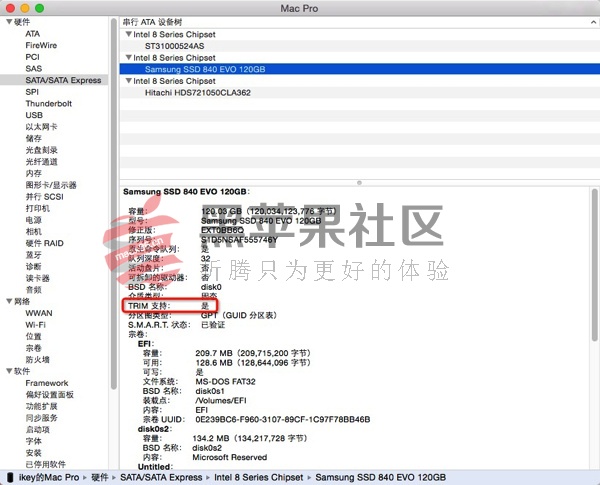600x485 pixels.
Task: Open 电源 power in the sidebar
Action: tap(34, 220)
